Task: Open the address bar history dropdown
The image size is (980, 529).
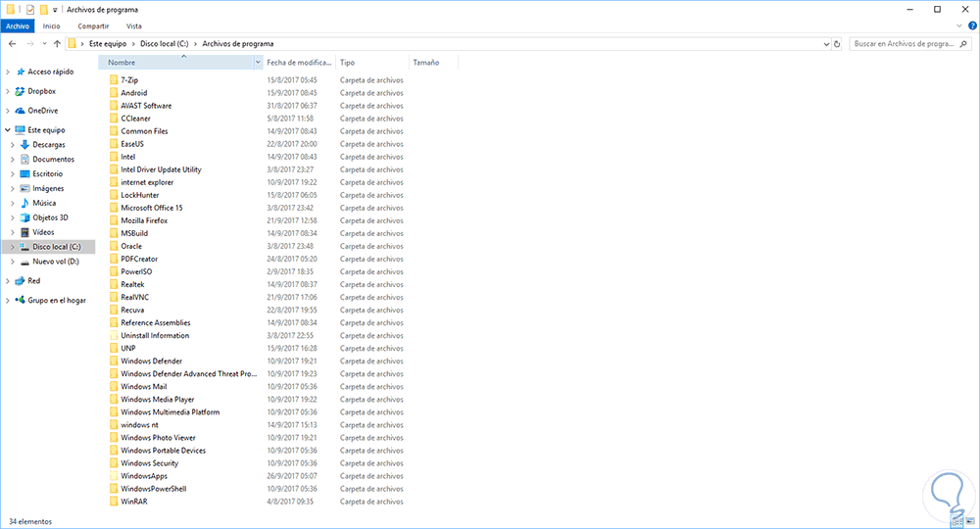Action: coord(826,44)
